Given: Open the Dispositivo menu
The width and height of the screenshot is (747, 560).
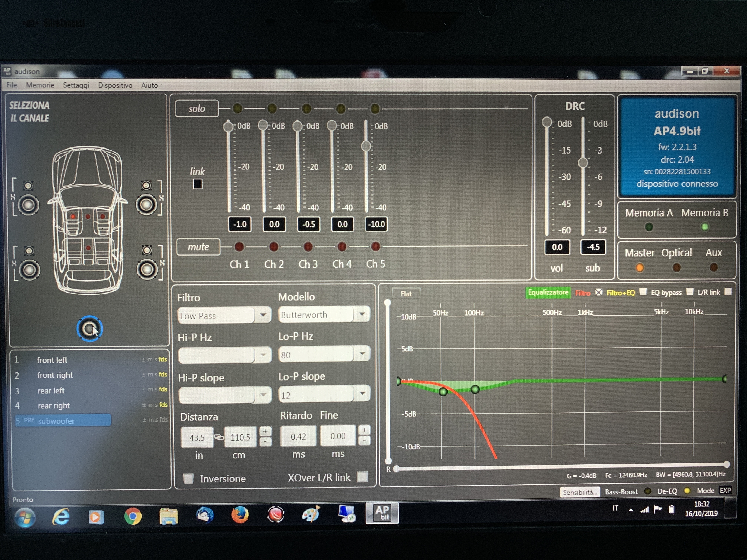Looking at the screenshot, I should click(x=115, y=85).
